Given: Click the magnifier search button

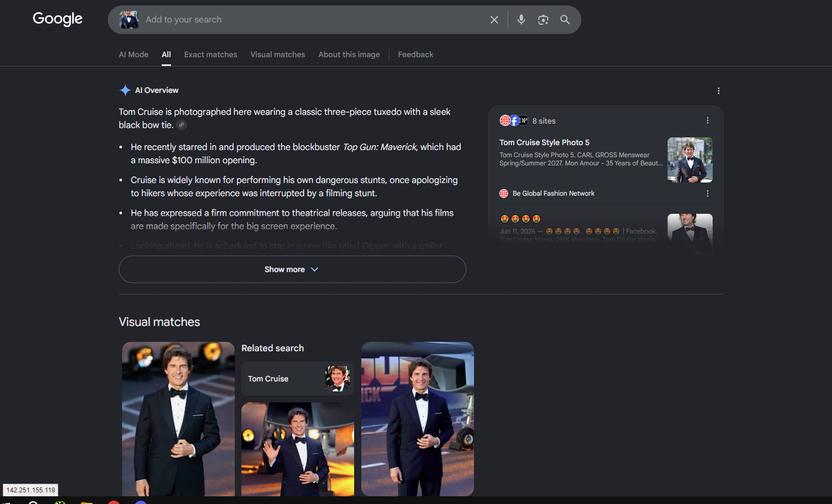Looking at the screenshot, I should pos(565,20).
